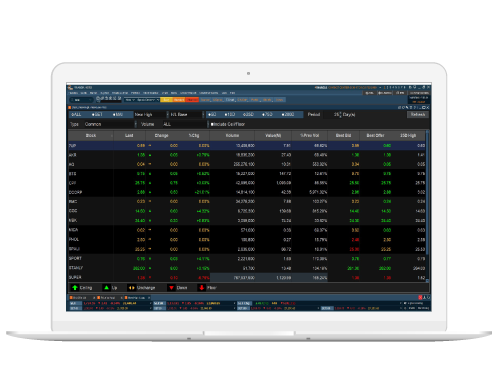Click the Period days stepper field
Screen dimensions: 500x365
tap(336, 114)
